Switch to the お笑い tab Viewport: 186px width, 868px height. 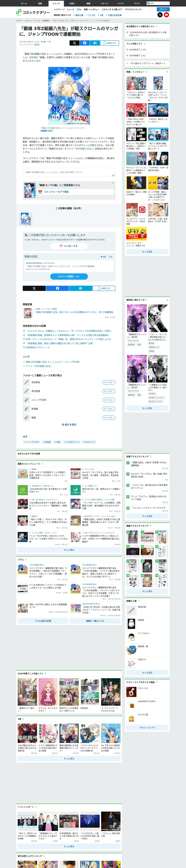(x=72, y=3)
